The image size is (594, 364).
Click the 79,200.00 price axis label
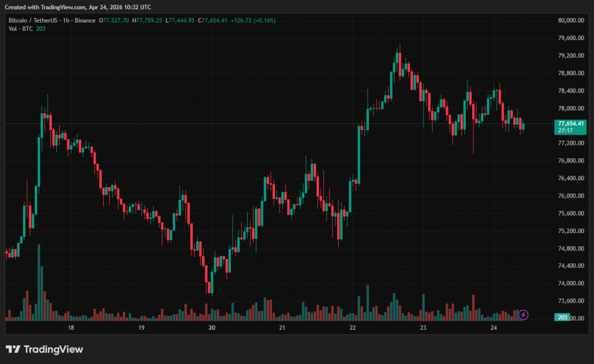[570, 56]
